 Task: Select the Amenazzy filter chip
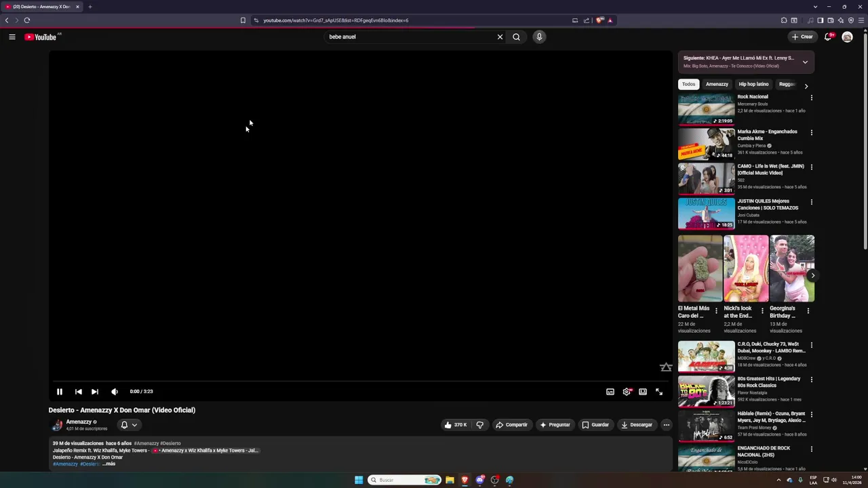(x=717, y=84)
